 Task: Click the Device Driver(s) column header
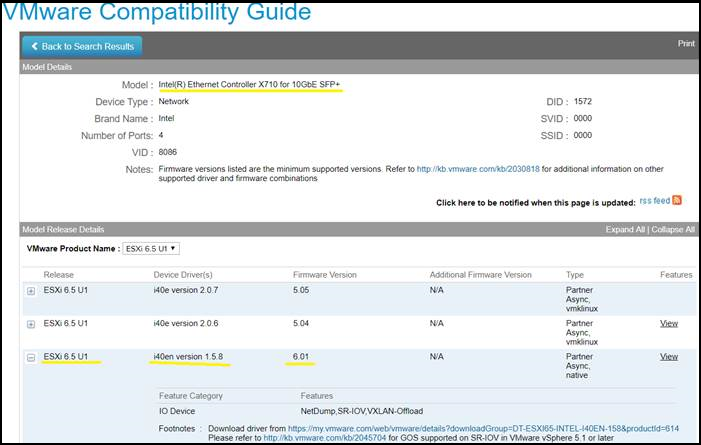(183, 275)
